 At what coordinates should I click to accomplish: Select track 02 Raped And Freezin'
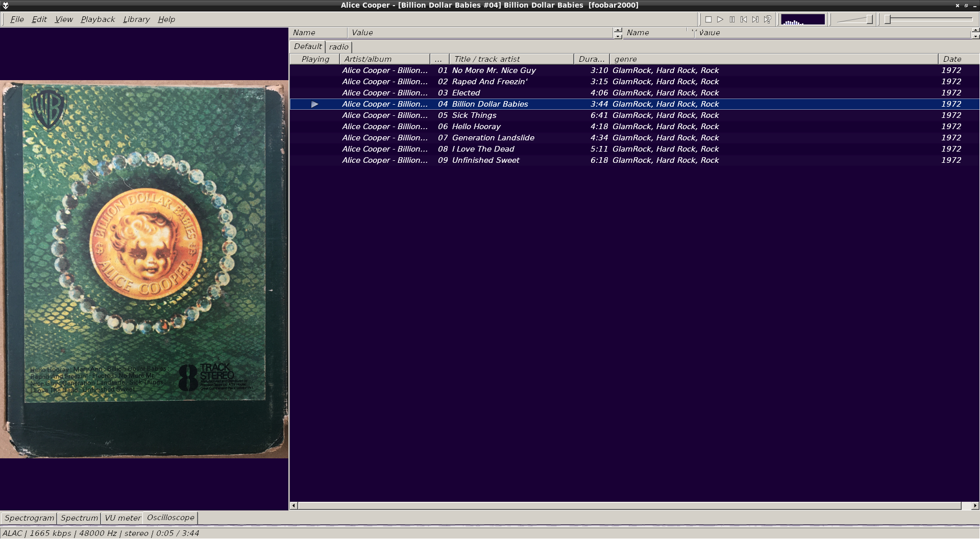[634, 82]
